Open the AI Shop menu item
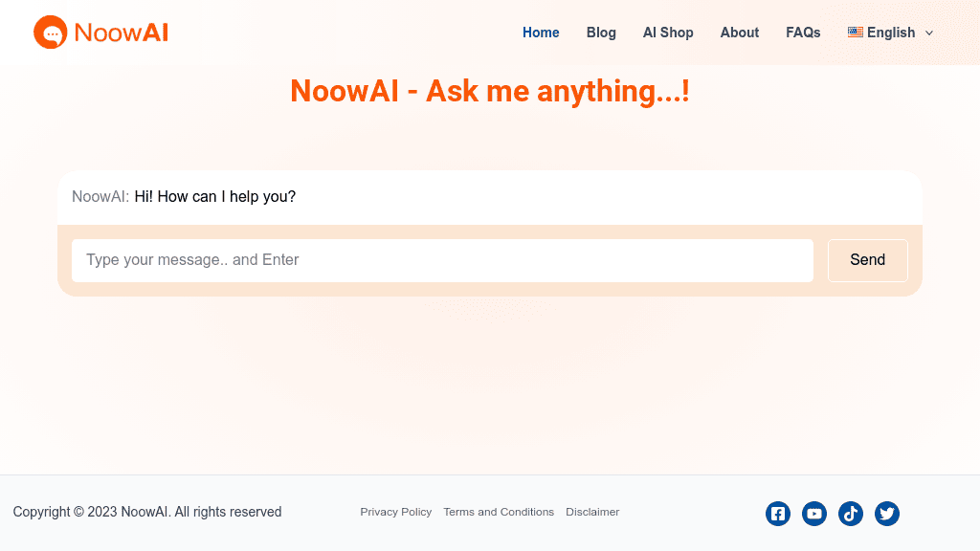 tap(668, 32)
